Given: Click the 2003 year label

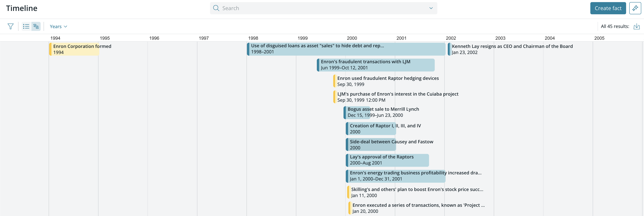Looking at the screenshot, I should [500, 38].
